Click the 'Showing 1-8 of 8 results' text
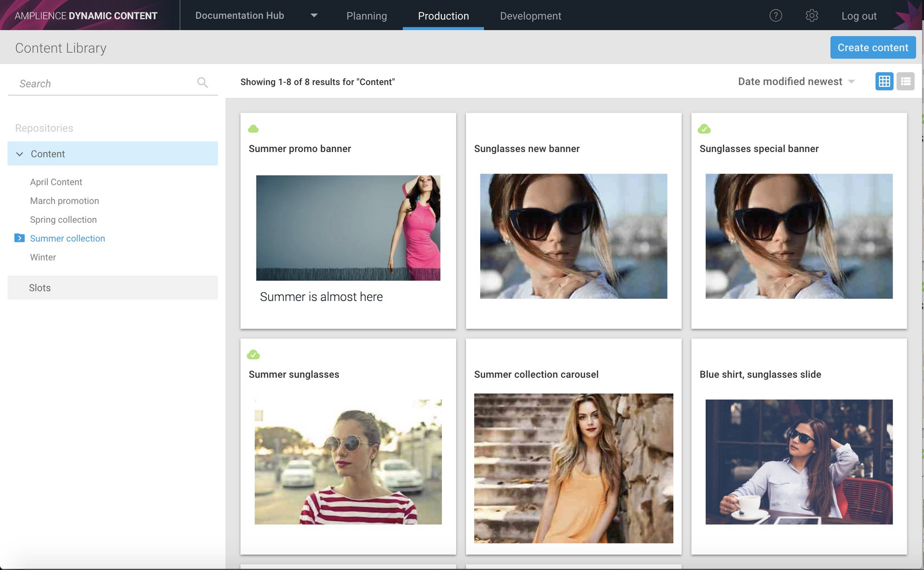 pyautogui.click(x=318, y=82)
